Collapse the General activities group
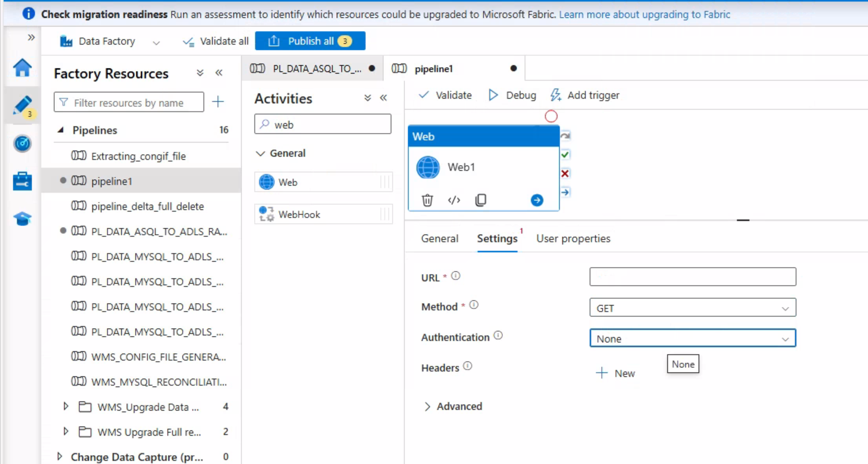The height and width of the screenshot is (464, 868). pos(260,153)
